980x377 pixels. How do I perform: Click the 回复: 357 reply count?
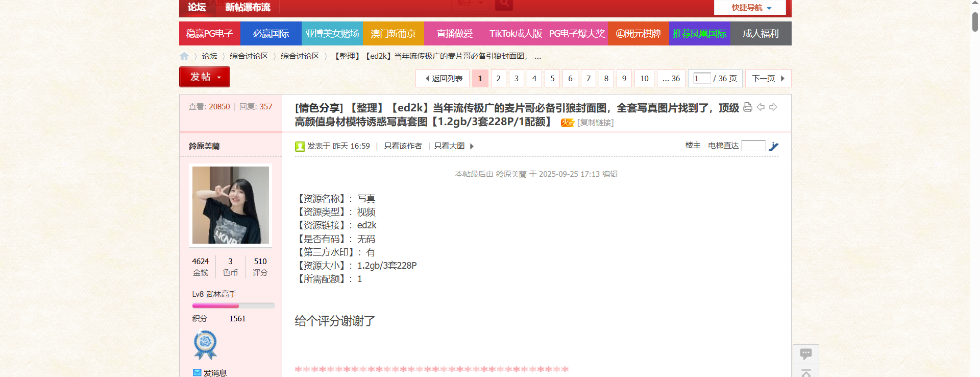pyautogui.click(x=256, y=107)
